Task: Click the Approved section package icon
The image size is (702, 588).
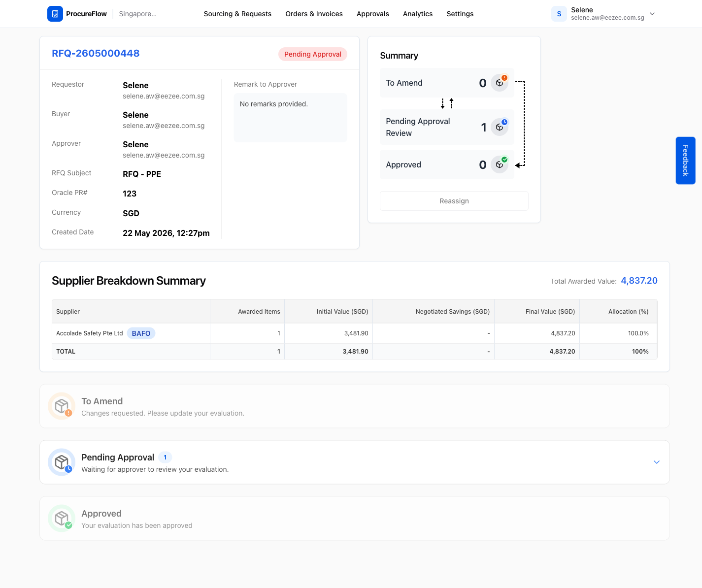Action: pyautogui.click(x=62, y=519)
